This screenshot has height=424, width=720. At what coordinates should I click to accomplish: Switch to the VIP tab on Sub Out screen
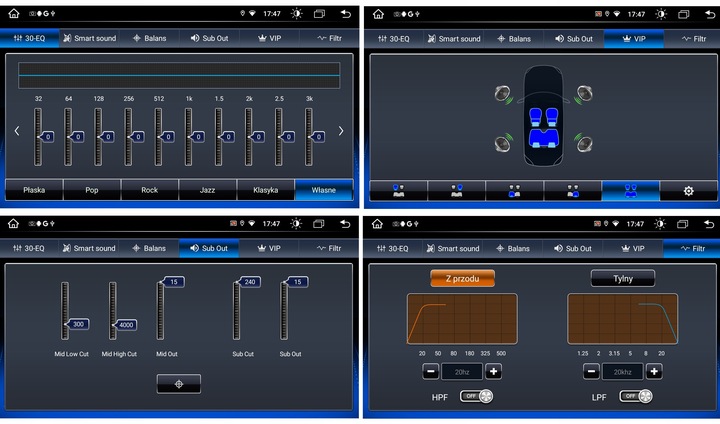[269, 248]
